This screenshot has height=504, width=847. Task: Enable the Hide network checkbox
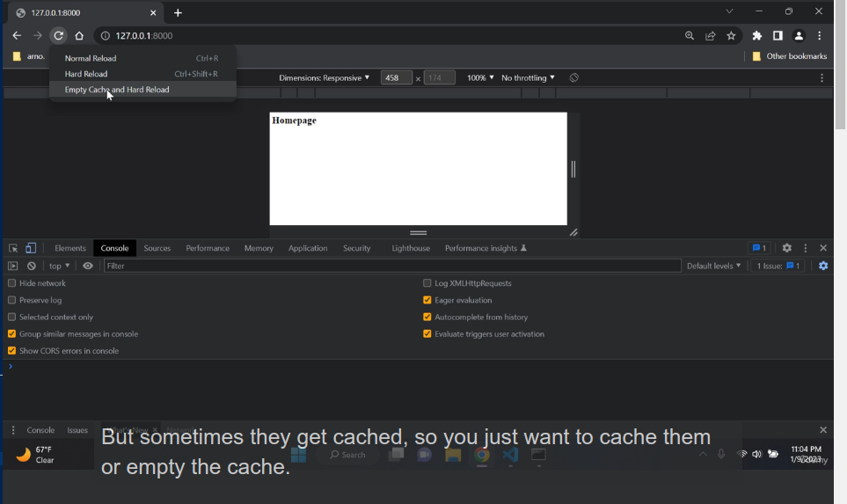tap(12, 283)
